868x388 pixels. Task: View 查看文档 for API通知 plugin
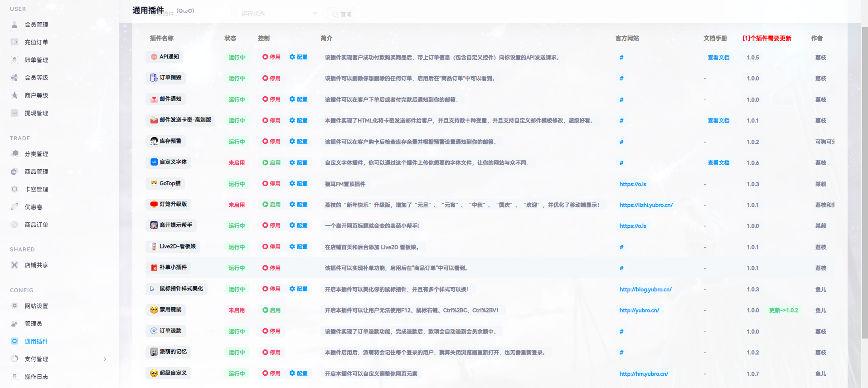(x=718, y=58)
